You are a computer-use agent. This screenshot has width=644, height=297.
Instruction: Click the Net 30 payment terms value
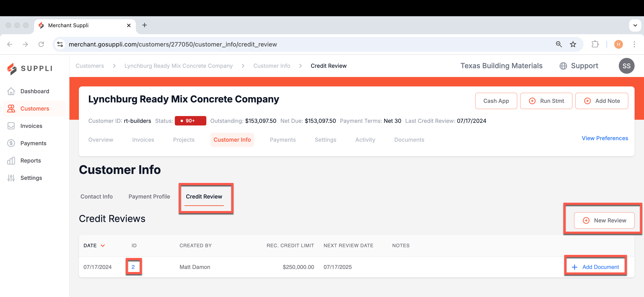(392, 121)
